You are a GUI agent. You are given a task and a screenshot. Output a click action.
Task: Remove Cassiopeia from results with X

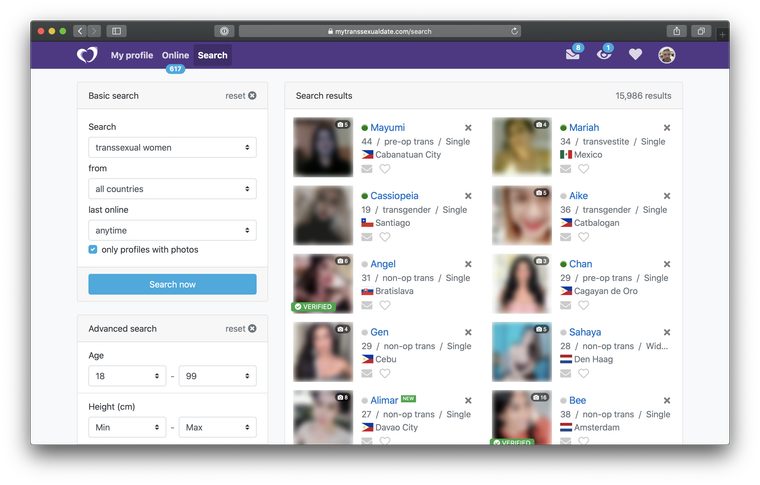coord(468,196)
